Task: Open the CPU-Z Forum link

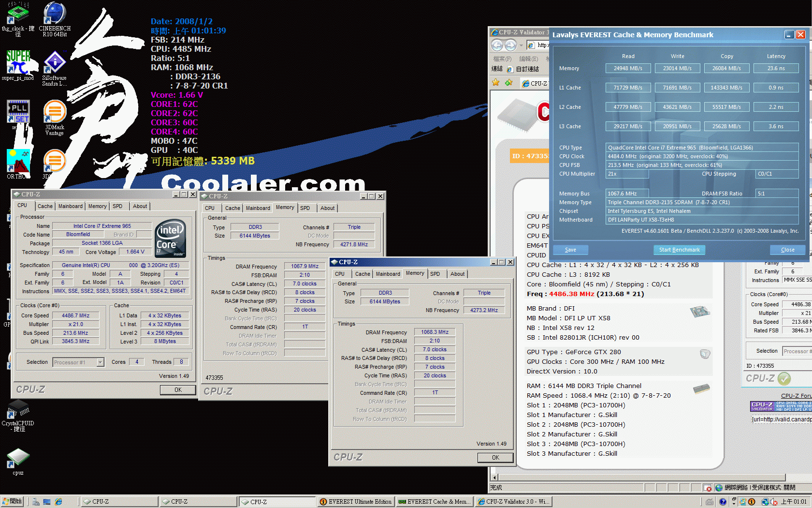Action: pos(796,396)
